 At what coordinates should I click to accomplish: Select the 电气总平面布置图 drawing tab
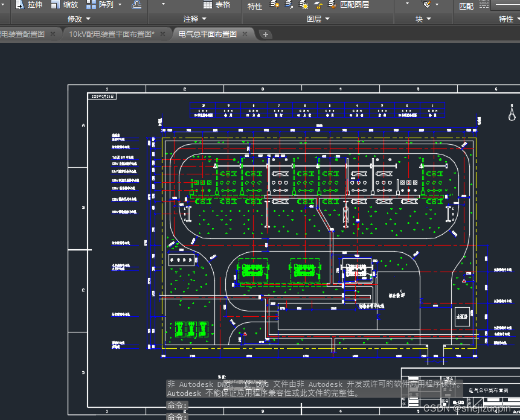point(208,34)
